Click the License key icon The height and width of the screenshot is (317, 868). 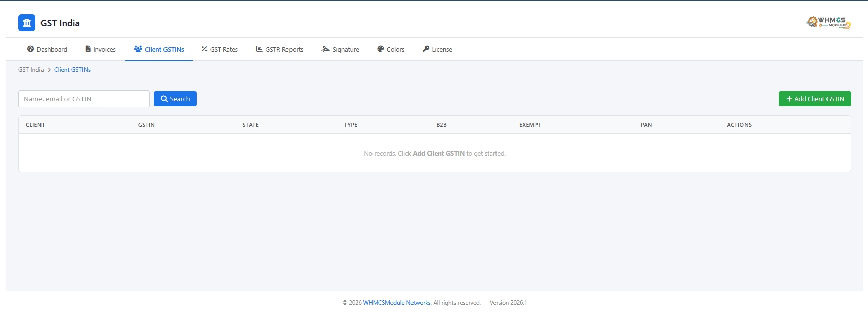pyautogui.click(x=426, y=49)
